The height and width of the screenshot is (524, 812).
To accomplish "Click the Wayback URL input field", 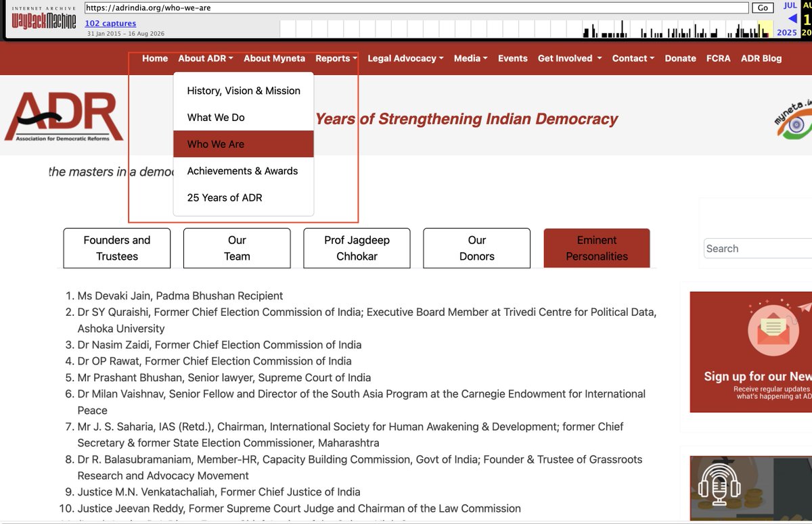I will (x=416, y=8).
